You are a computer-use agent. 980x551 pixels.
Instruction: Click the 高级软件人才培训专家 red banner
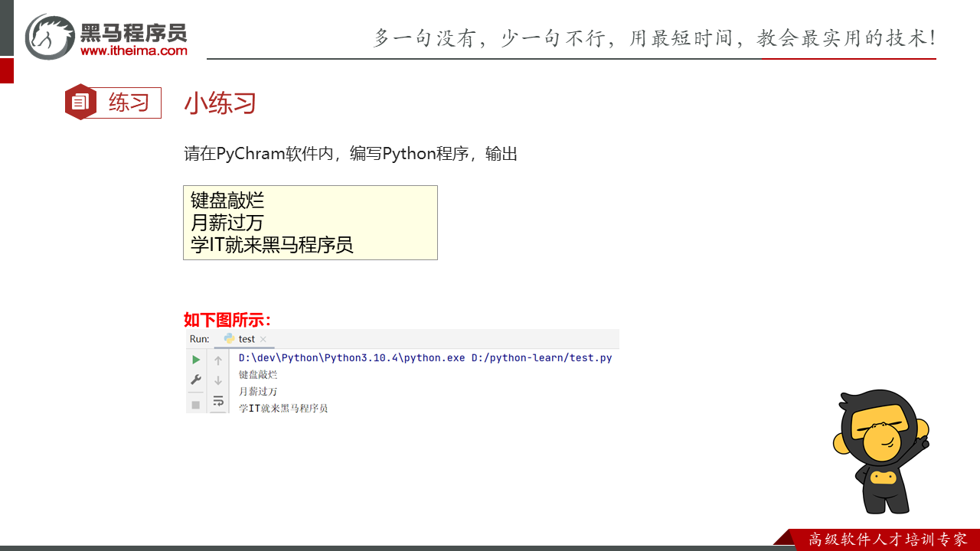point(887,540)
